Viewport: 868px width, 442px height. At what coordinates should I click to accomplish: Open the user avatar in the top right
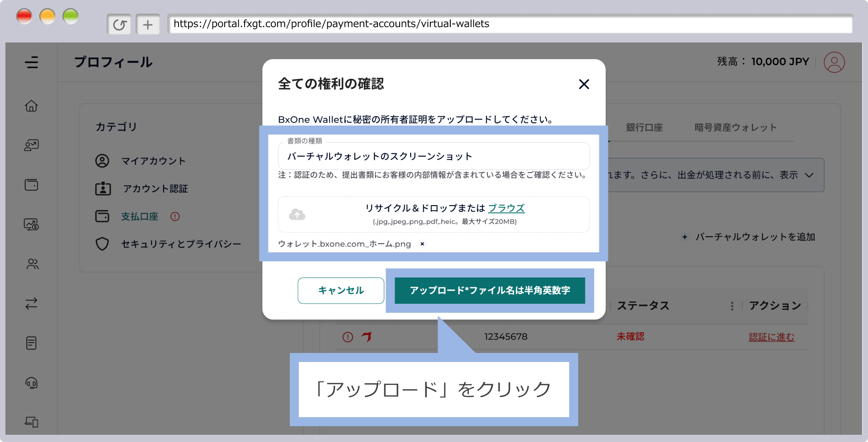(835, 62)
